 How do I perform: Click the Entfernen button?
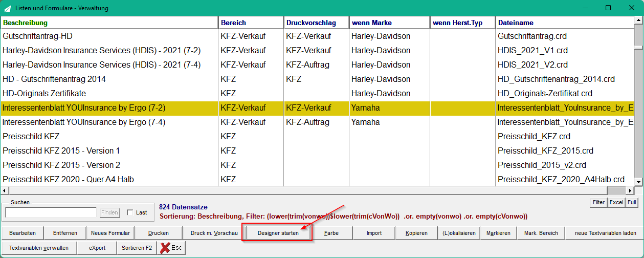tap(65, 233)
